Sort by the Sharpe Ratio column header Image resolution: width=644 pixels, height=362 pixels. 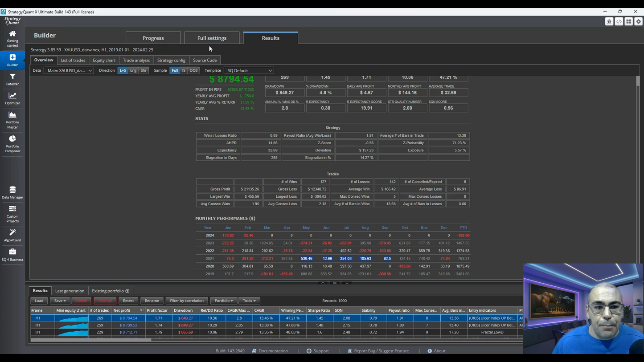point(319,310)
